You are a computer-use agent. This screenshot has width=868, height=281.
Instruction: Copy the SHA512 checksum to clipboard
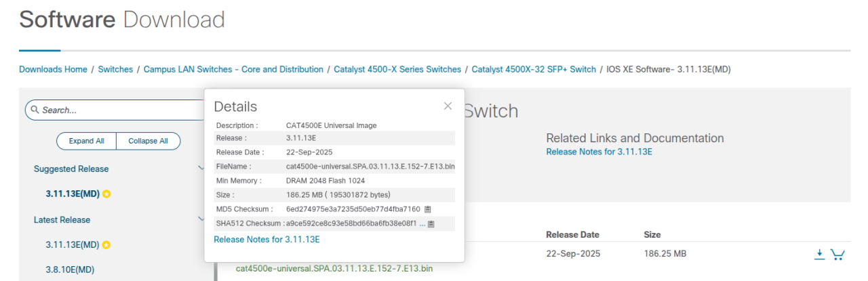(x=431, y=223)
